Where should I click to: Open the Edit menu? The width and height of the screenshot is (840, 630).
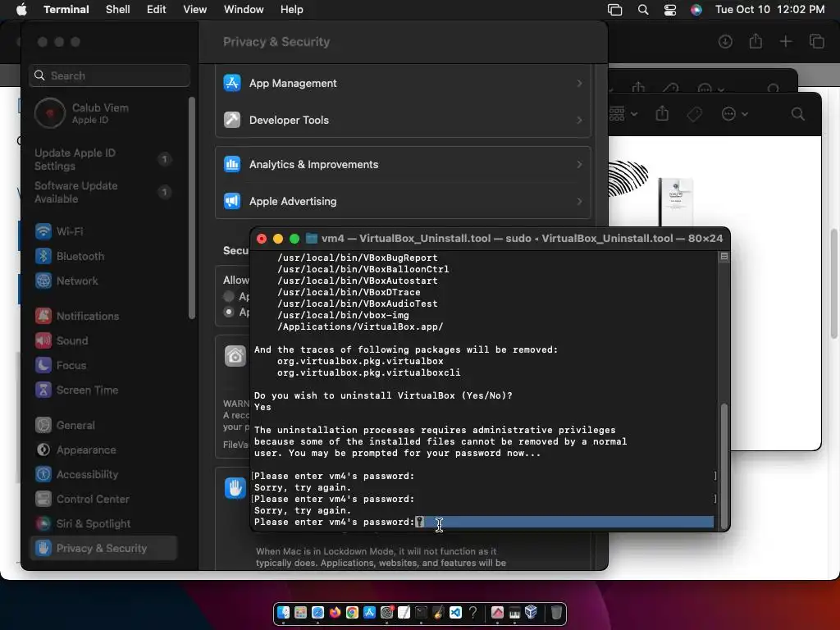[157, 10]
